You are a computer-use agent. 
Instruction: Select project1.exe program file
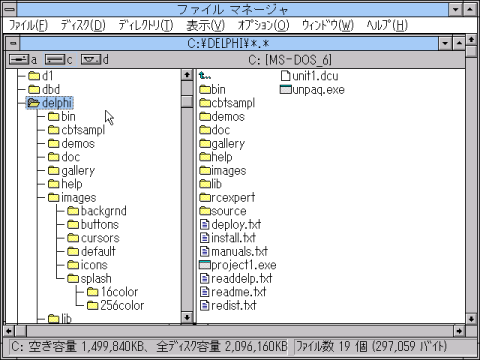coord(238,265)
